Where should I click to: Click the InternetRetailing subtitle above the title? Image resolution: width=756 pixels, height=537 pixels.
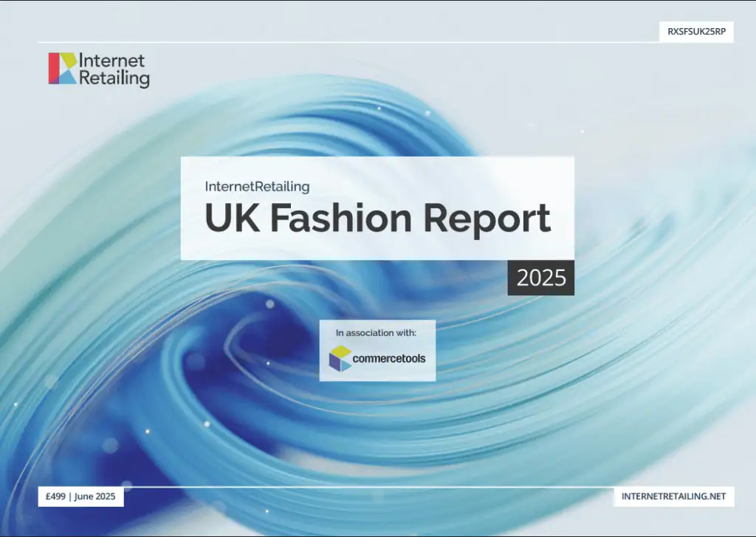(x=257, y=187)
